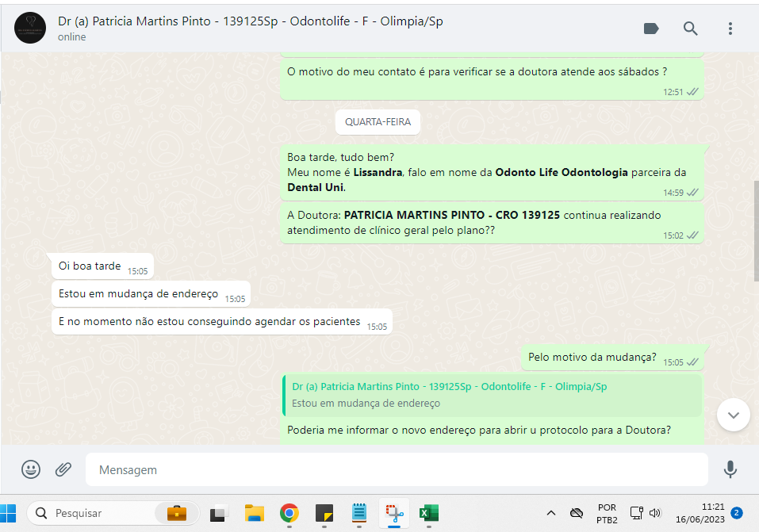Open notifications badge showing 2
The height and width of the screenshot is (532, 759).
(x=737, y=513)
